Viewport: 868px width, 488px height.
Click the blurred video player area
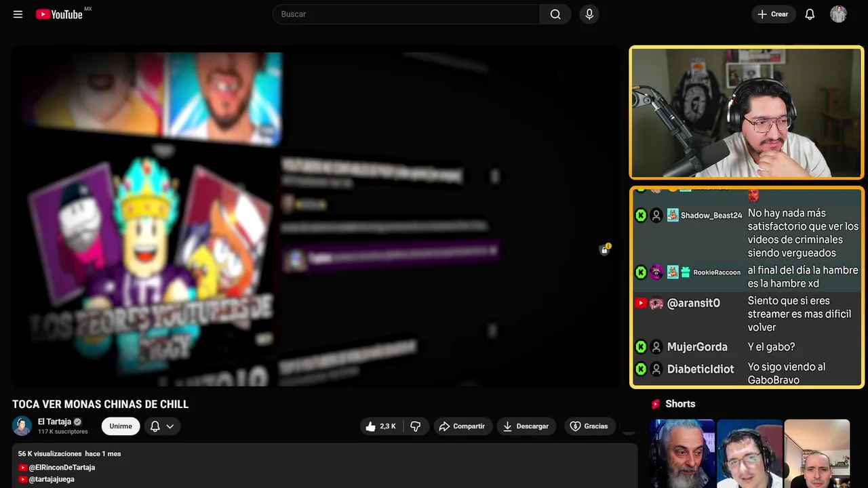tap(315, 216)
